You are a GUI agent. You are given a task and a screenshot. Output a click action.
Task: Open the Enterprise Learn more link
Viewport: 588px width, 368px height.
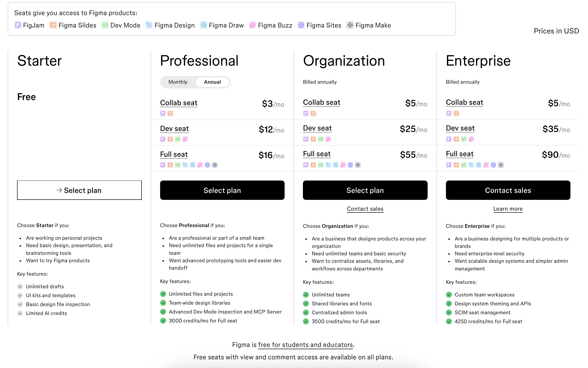click(508, 209)
